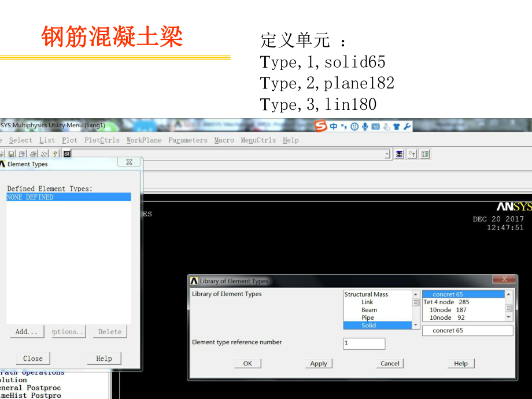Click the Element type reference number field
This screenshot has height=399, width=532.
(364, 343)
